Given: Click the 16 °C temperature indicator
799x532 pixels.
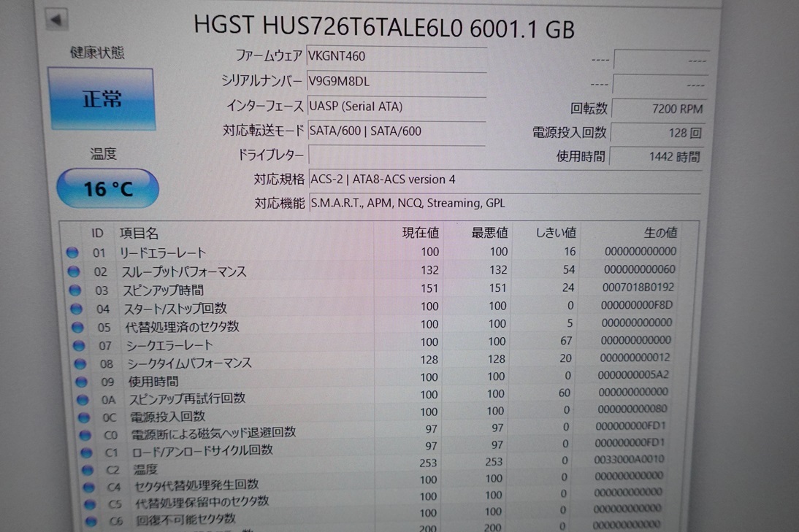Looking at the screenshot, I should point(107,188).
